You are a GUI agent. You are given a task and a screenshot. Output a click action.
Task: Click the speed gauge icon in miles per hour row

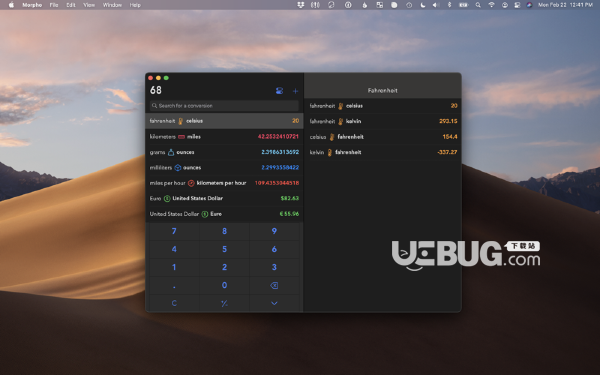pos(191,183)
